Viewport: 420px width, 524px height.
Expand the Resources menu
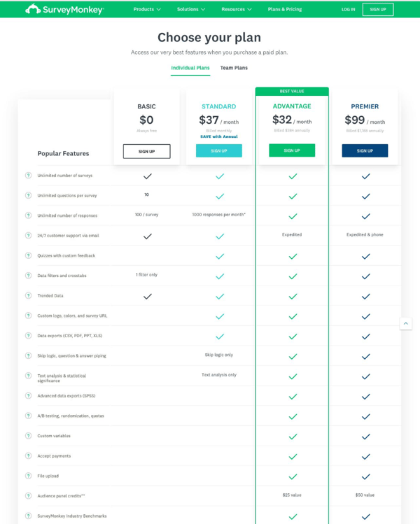(236, 9)
